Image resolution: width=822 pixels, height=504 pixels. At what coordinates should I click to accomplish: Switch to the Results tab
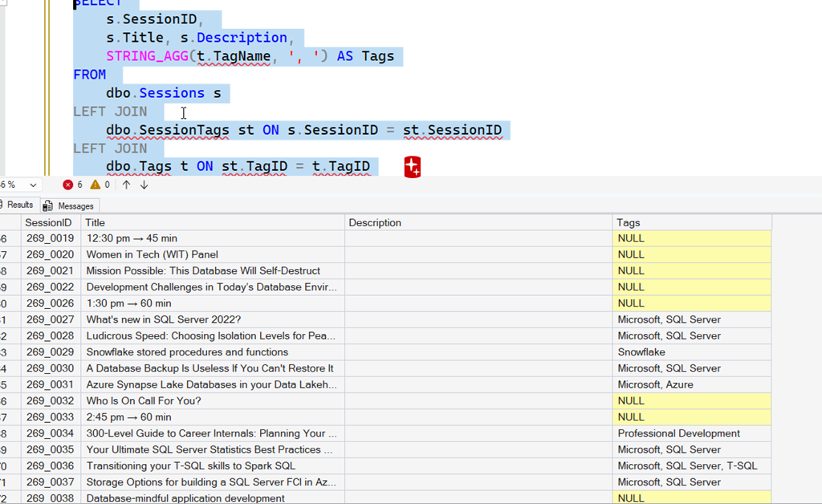[19, 205]
